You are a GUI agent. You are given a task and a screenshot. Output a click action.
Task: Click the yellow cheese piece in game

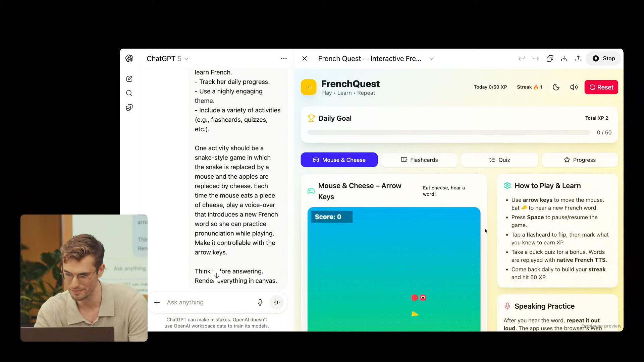(x=415, y=314)
